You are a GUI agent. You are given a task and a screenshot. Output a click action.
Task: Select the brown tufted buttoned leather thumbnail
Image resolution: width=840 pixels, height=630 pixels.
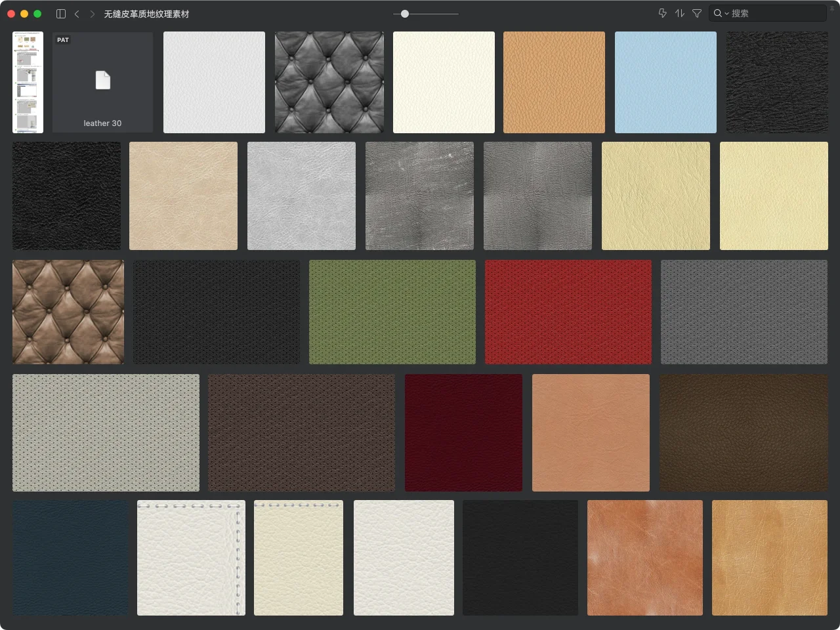(x=68, y=312)
